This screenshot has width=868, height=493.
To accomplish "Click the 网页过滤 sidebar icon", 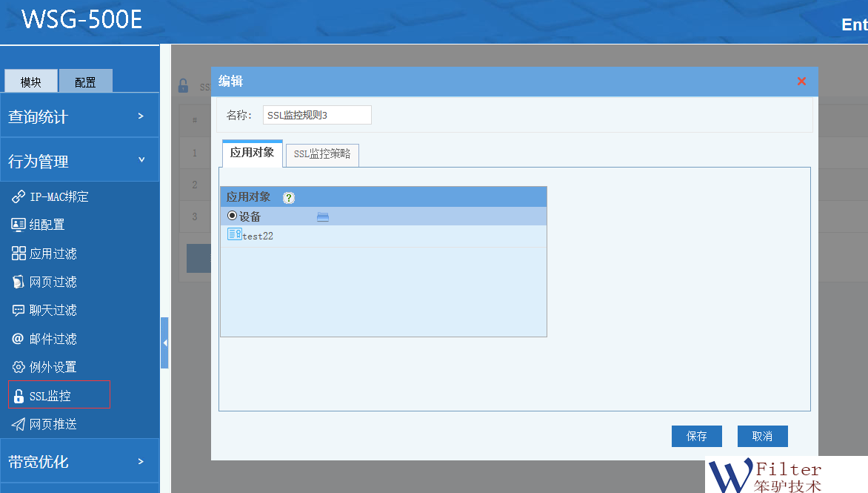I will click(19, 282).
